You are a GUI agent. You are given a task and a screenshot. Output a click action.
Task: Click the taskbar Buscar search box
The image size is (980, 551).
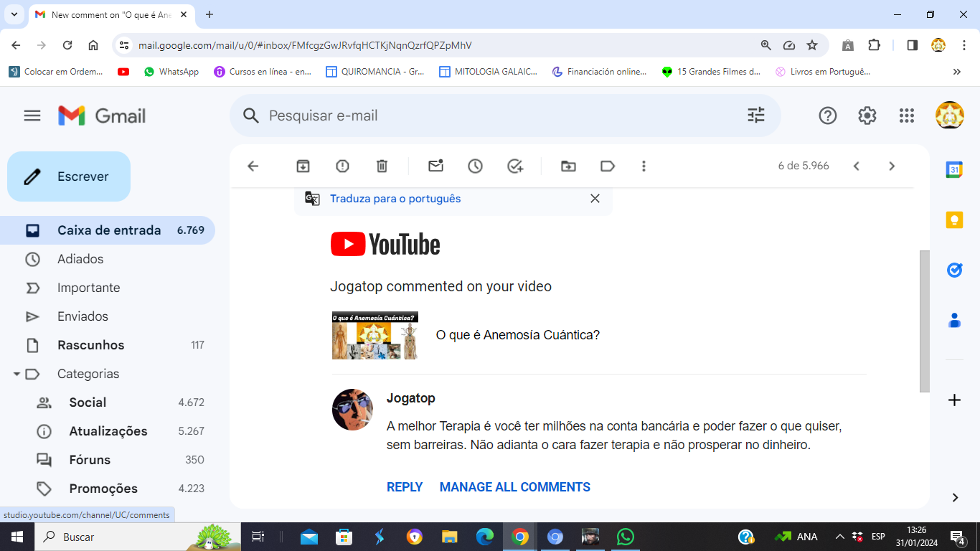(136, 537)
